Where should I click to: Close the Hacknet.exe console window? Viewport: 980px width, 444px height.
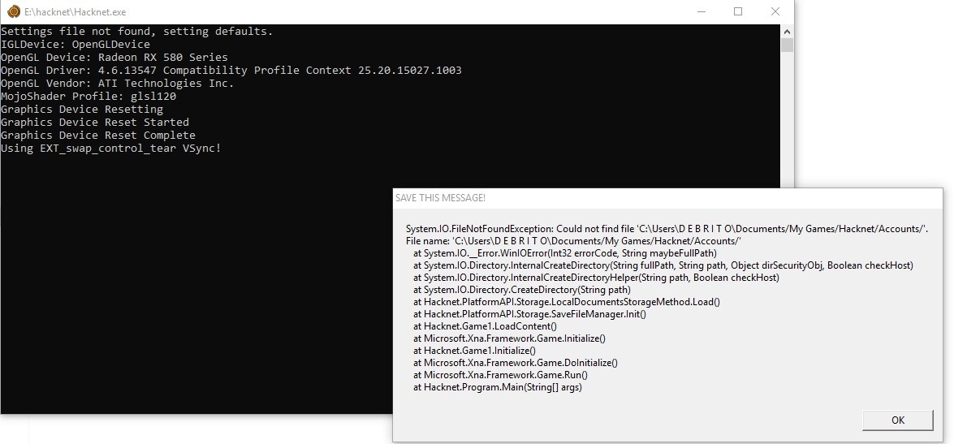[775, 12]
